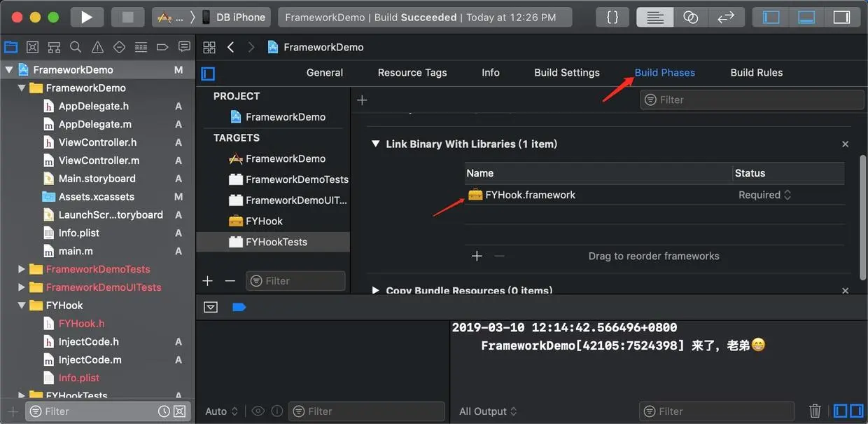Hide the debug area with console toggle

(211, 307)
